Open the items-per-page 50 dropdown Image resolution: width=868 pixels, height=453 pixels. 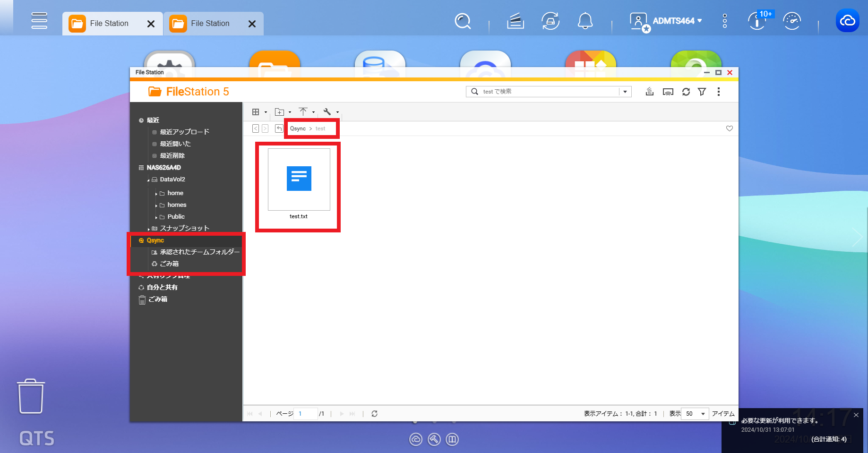pos(695,414)
